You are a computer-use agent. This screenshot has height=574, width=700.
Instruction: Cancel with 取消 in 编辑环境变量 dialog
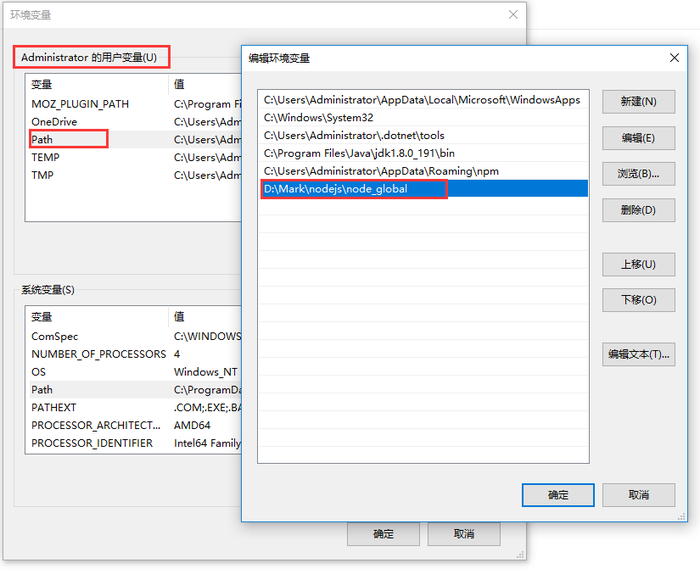(638, 495)
